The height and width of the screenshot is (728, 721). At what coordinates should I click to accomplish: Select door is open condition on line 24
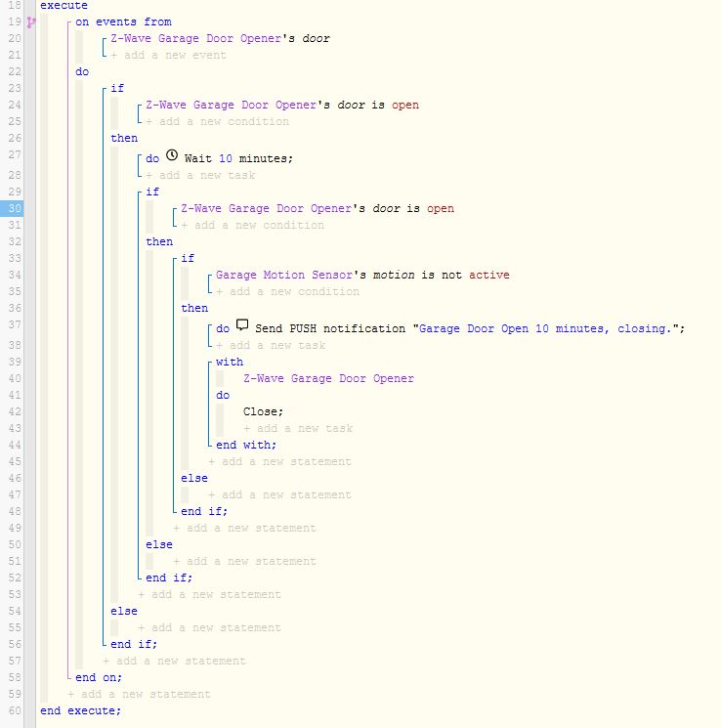[282, 105]
